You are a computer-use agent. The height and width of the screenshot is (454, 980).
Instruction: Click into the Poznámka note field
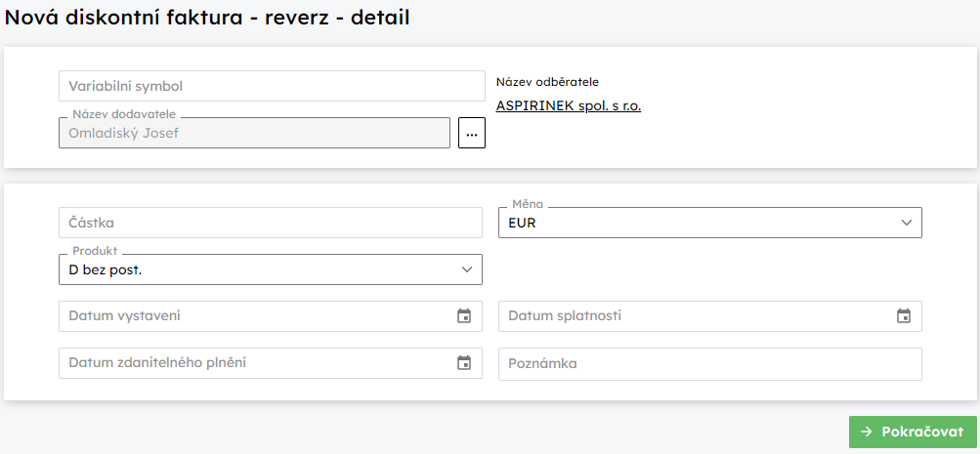click(710, 364)
